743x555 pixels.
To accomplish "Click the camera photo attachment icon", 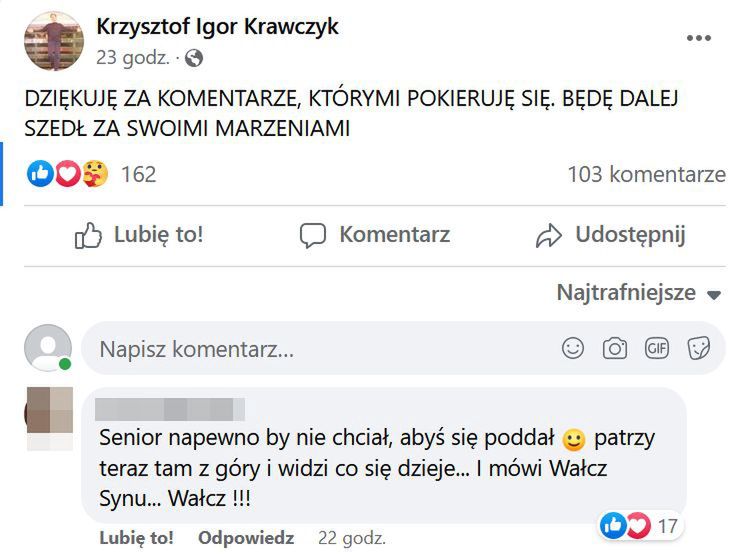I will (615, 348).
